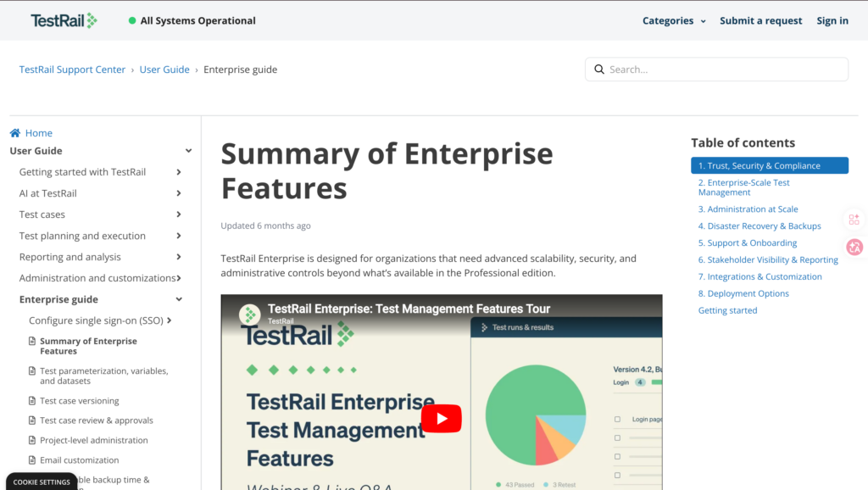
Task: Expand the Getting started with TestRail section
Action: click(x=179, y=172)
